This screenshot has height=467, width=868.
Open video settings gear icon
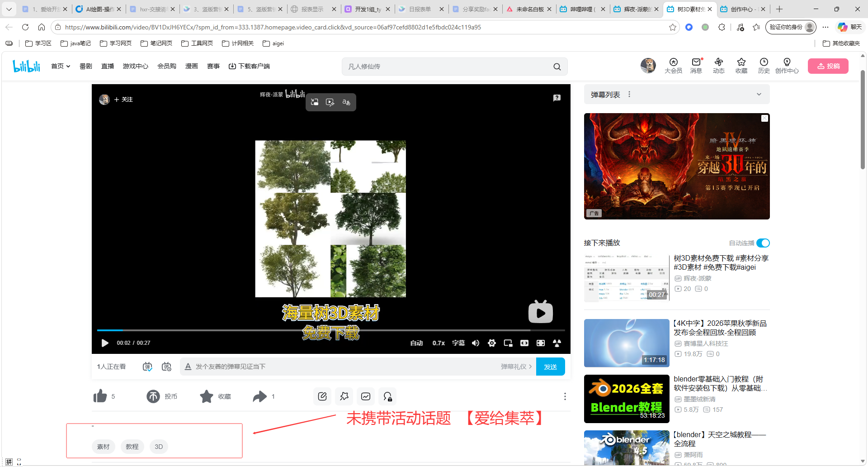click(x=492, y=343)
